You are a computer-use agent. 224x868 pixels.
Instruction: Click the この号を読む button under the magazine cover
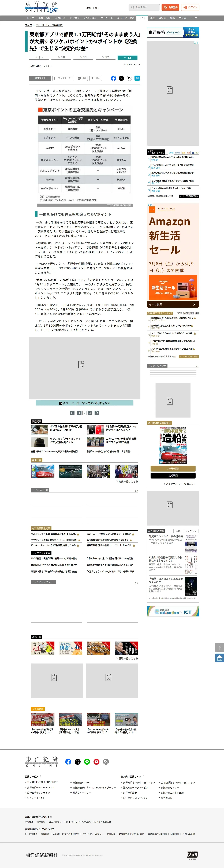[173, 468]
